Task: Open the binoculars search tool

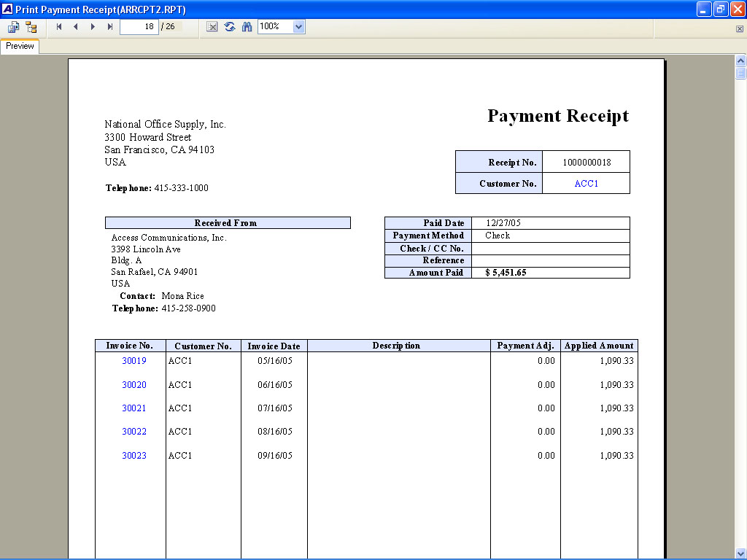Action: [247, 27]
